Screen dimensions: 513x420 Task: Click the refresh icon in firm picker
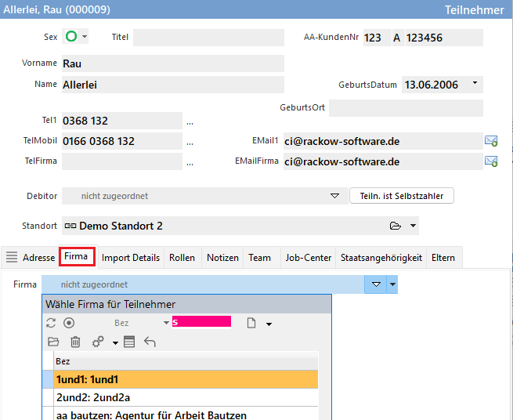click(x=52, y=323)
